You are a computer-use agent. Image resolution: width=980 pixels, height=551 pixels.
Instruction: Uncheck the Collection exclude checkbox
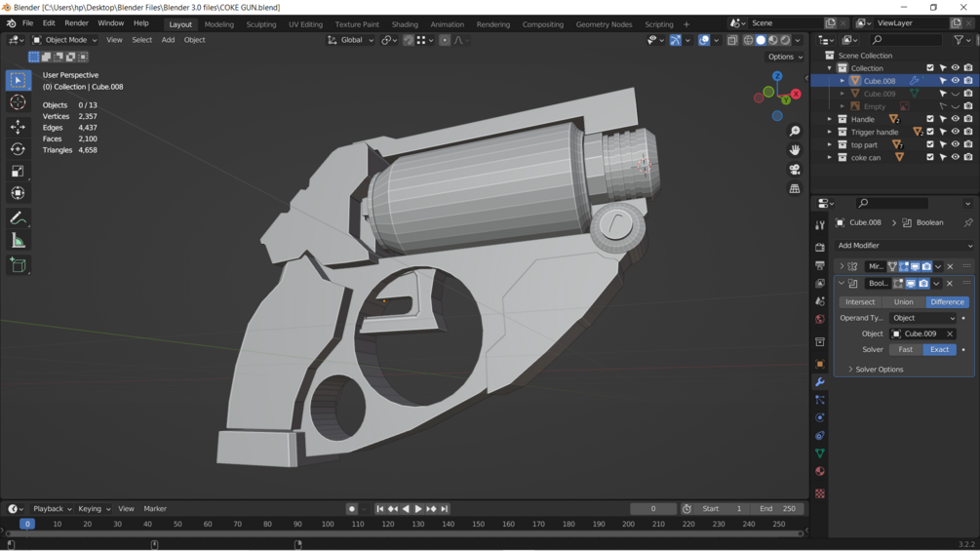930,68
